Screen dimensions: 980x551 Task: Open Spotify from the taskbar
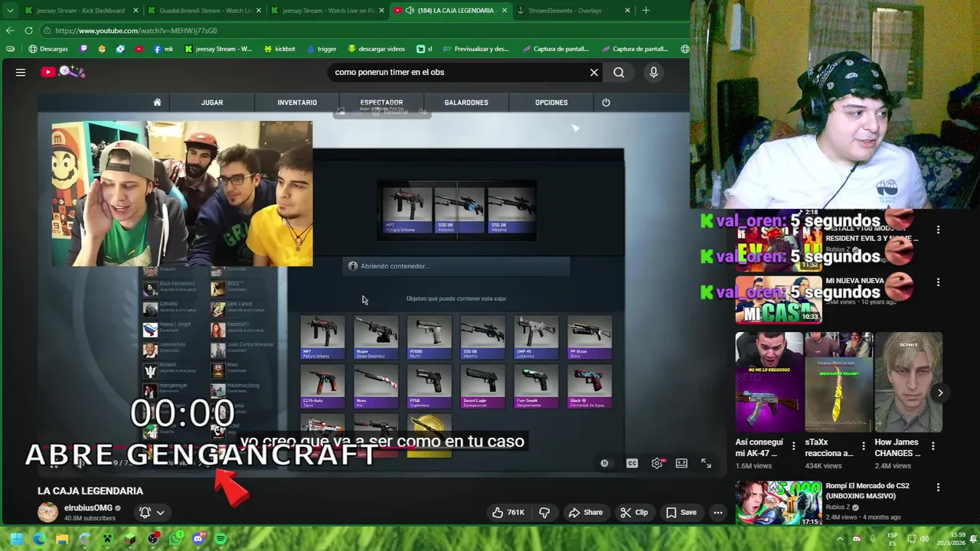pyautogui.click(x=220, y=539)
